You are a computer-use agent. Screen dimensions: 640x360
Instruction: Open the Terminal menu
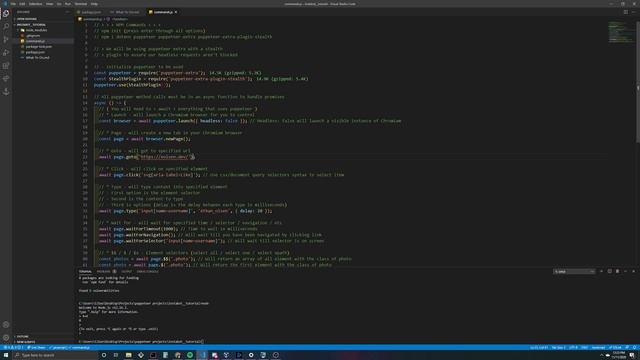tap(81, 4)
